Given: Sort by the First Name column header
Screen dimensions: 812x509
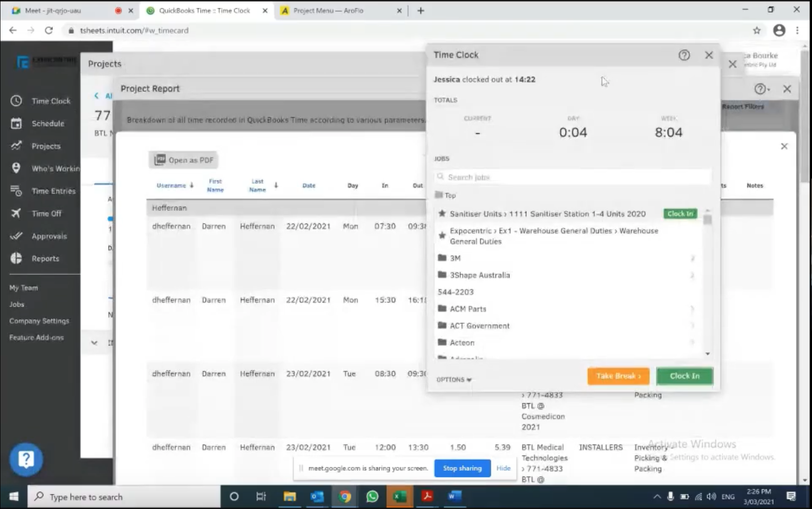Looking at the screenshot, I should 215,185.
